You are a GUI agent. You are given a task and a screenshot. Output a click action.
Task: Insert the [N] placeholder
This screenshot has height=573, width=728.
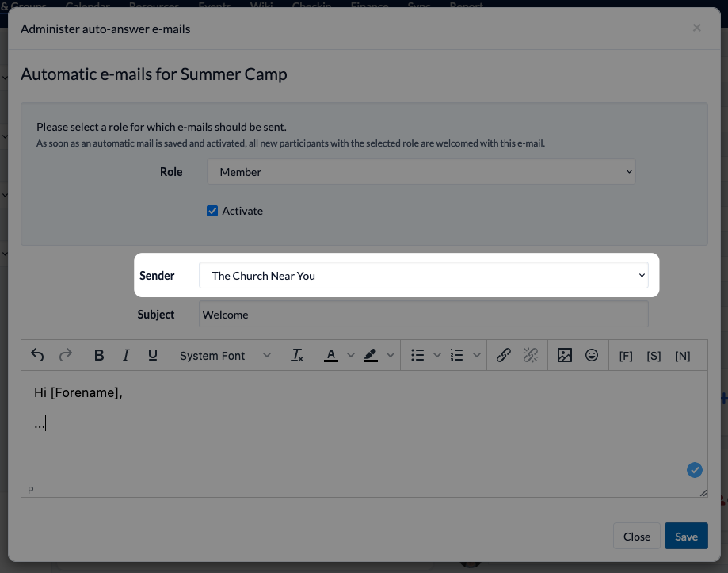coord(683,356)
